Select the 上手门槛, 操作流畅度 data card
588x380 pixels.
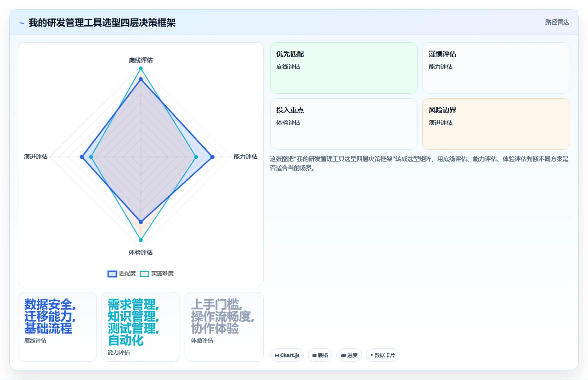[224, 327]
